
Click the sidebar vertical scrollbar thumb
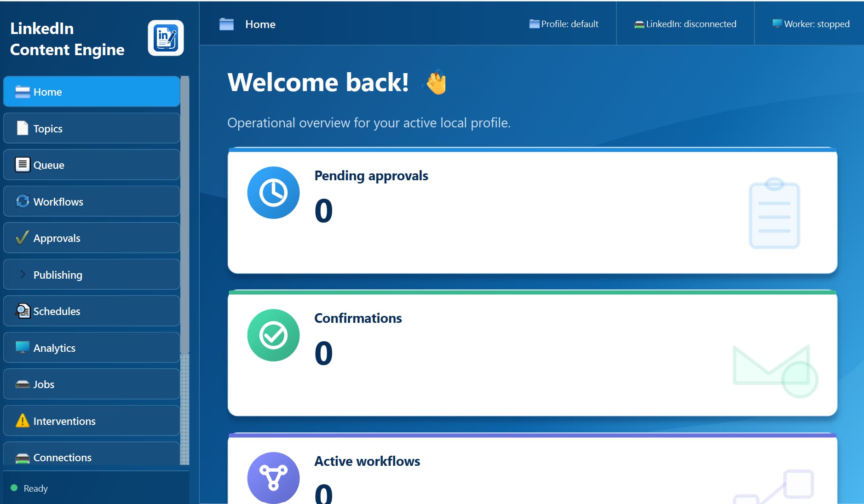(184, 215)
